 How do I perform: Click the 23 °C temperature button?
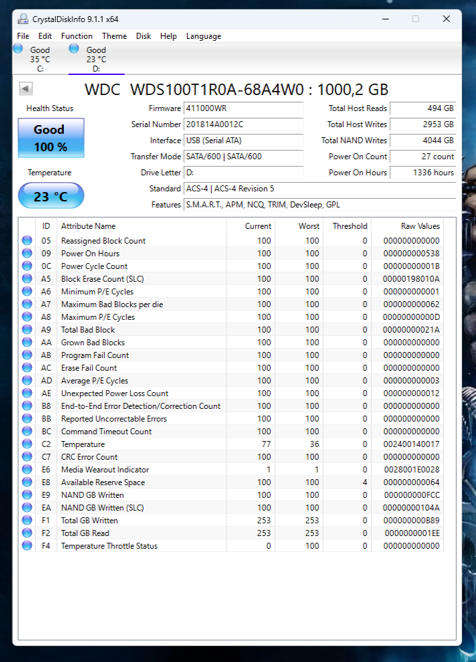point(51,196)
